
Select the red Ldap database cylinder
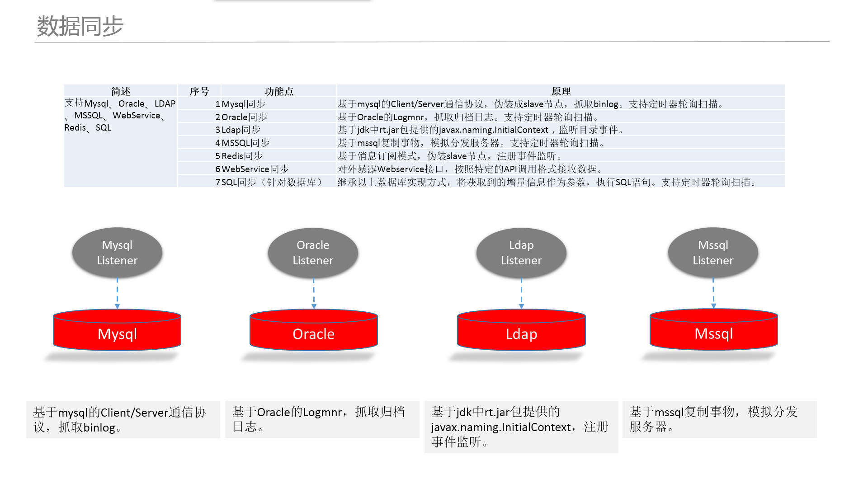tap(521, 330)
